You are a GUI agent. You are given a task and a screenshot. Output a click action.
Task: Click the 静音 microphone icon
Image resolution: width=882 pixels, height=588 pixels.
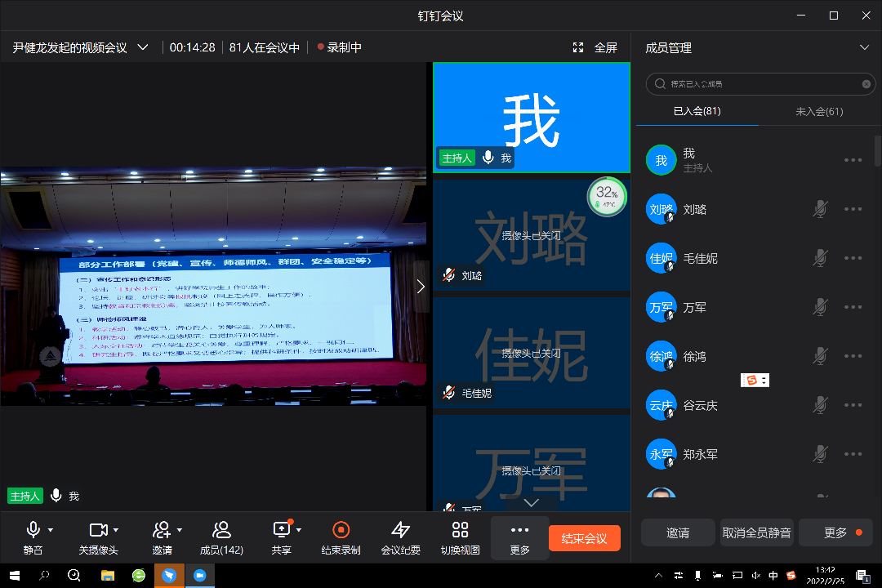(33, 530)
